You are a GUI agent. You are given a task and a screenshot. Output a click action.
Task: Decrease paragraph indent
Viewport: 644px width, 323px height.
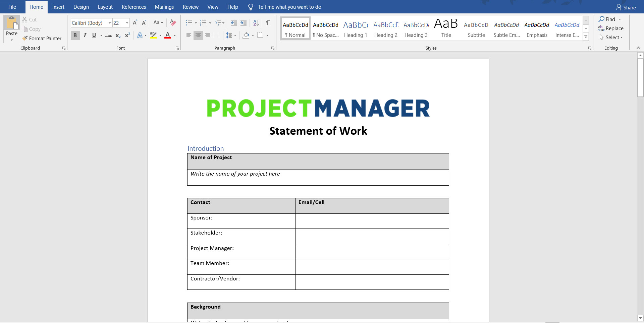[x=234, y=23]
